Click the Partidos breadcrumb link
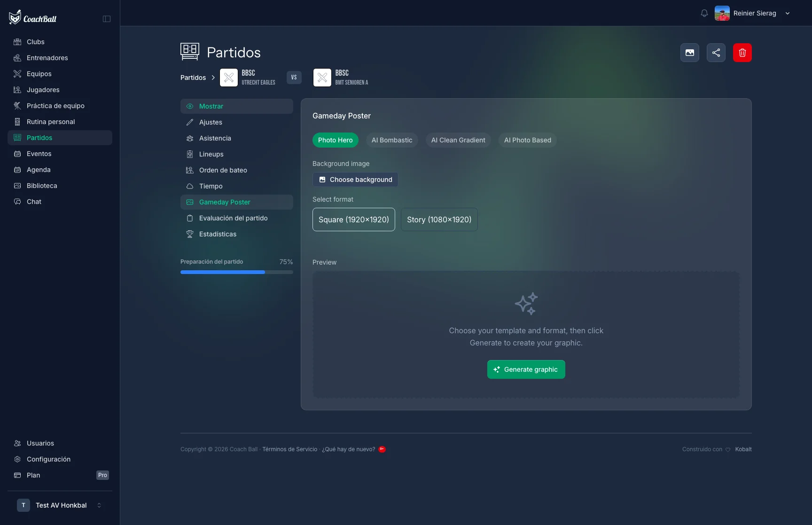The height and width of the screenshot is (525, 812). 193,78
